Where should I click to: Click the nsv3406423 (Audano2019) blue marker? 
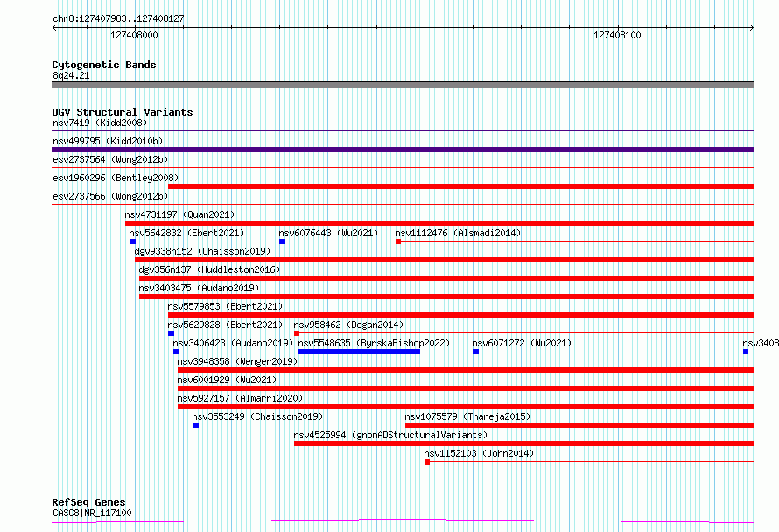[176, 352]
